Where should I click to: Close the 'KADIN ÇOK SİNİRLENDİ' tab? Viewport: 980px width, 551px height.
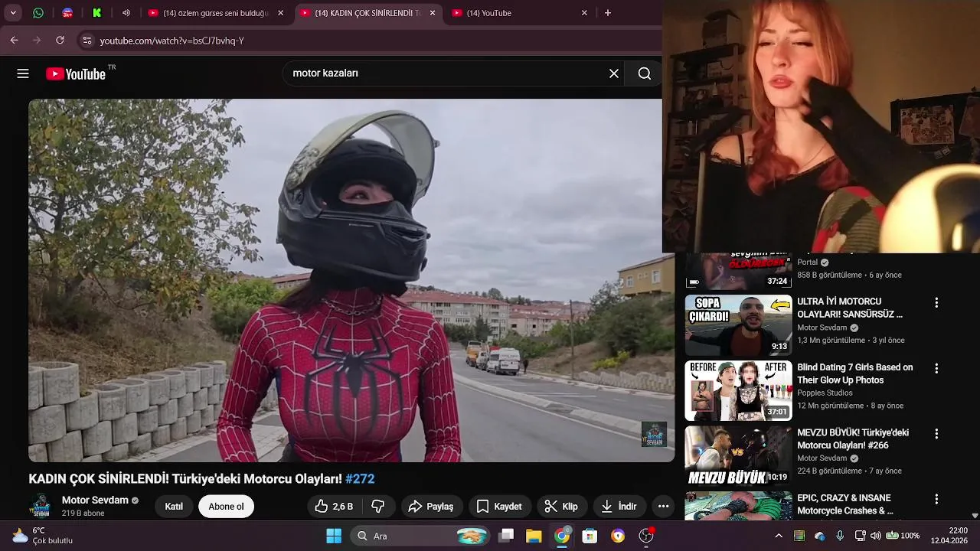(x=433, y=13)
